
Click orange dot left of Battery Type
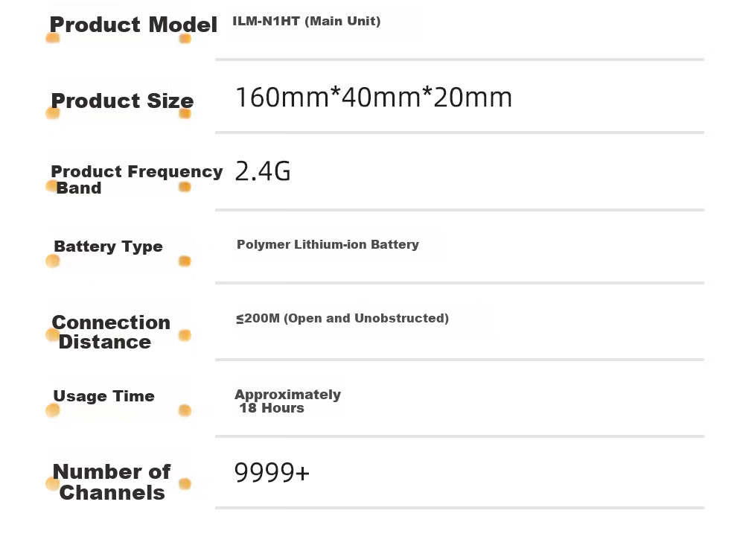coord(53,261)
